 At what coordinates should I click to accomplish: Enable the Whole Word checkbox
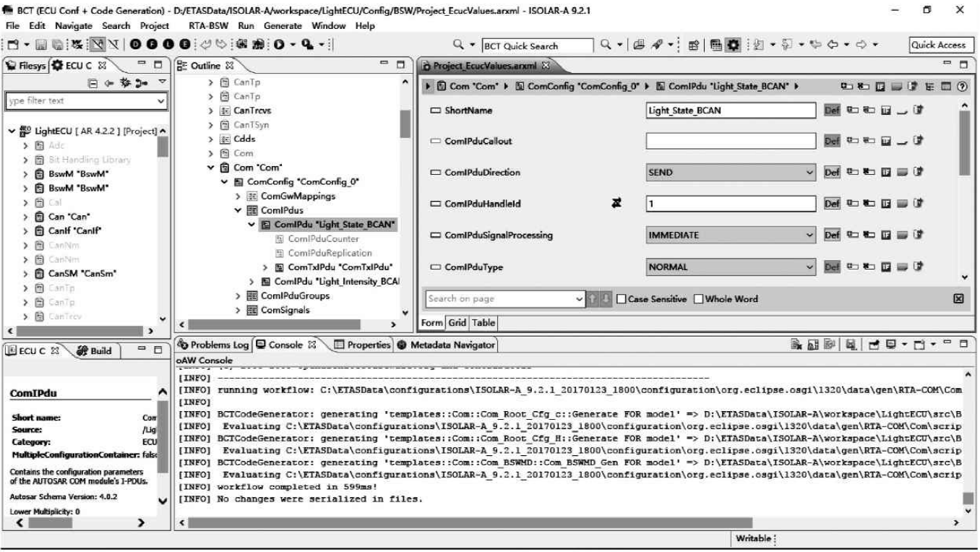(x=699, y=299)
